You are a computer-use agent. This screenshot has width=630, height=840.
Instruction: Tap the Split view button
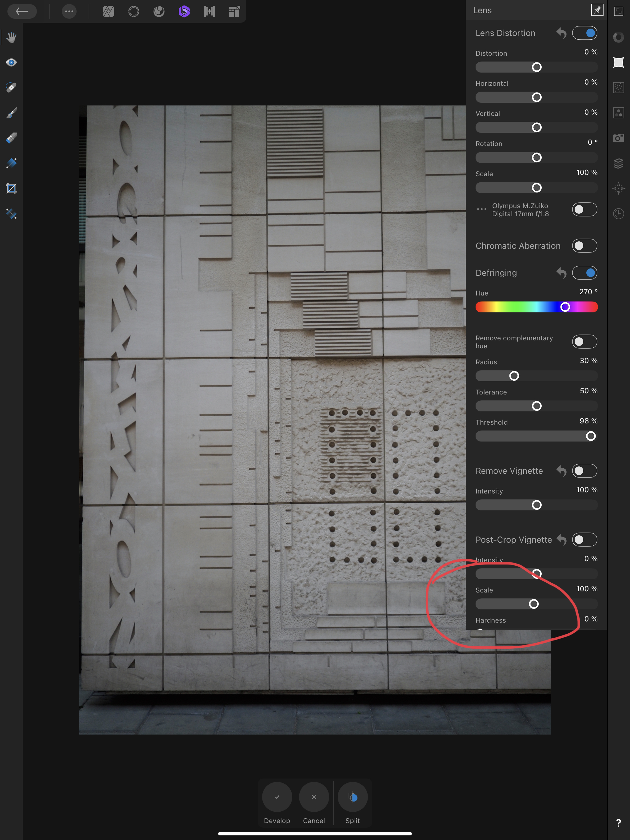(x=353, y=797)
